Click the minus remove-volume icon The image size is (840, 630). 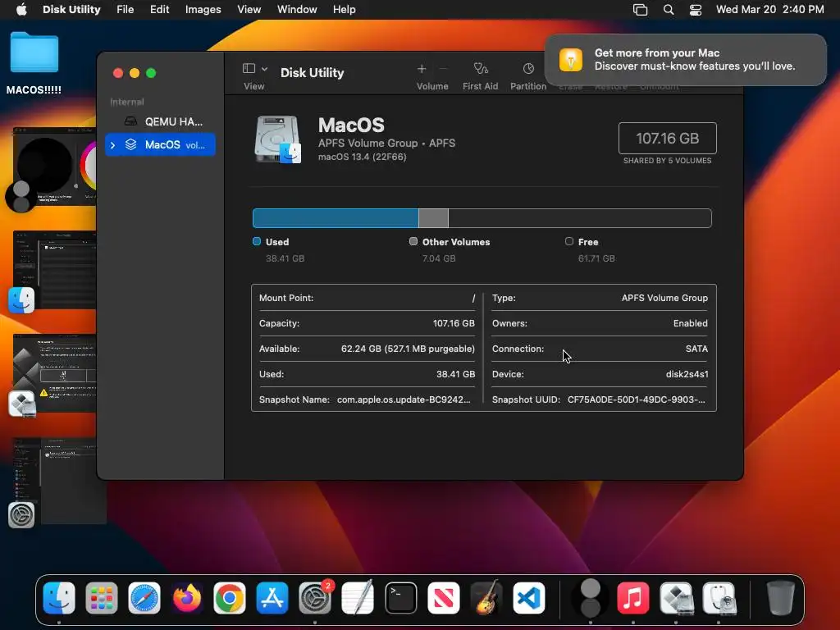[443, 69]
